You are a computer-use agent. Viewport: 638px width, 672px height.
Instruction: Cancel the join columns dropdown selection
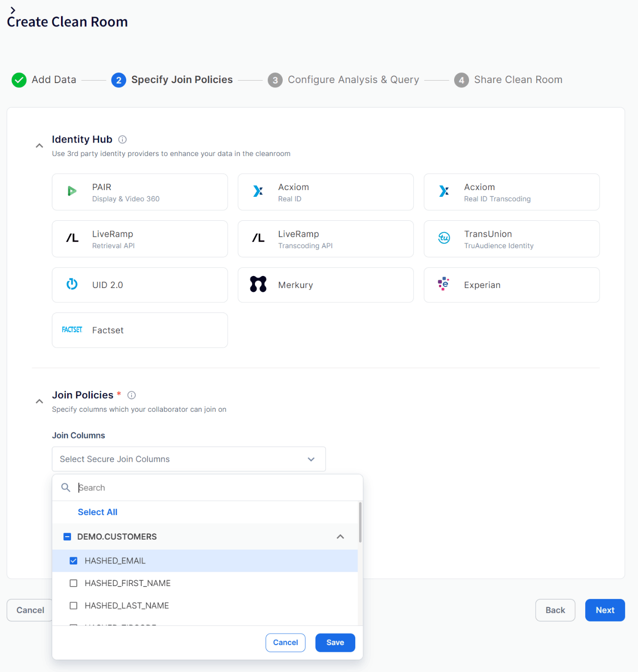click(x=286, y=643)
